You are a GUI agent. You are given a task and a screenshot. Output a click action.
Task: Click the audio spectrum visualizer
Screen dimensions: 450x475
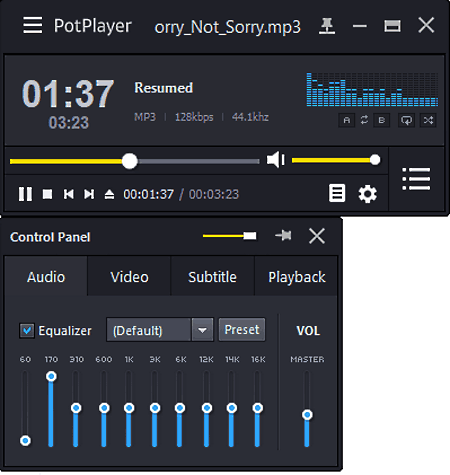[372, 89]
